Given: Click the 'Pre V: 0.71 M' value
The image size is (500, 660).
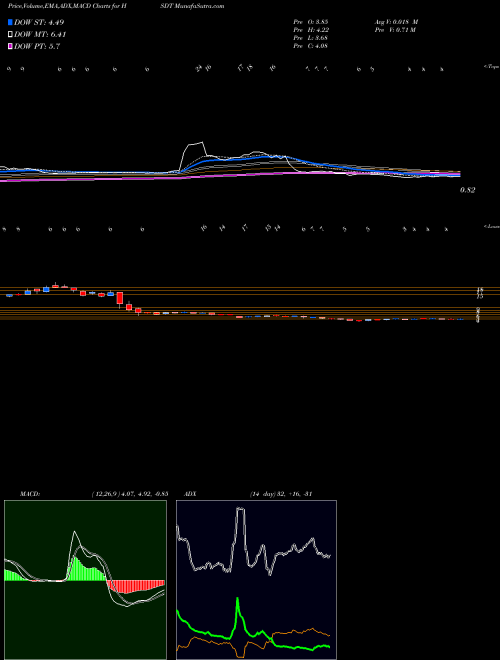Looking at the screenshot, I should point(394,29).
